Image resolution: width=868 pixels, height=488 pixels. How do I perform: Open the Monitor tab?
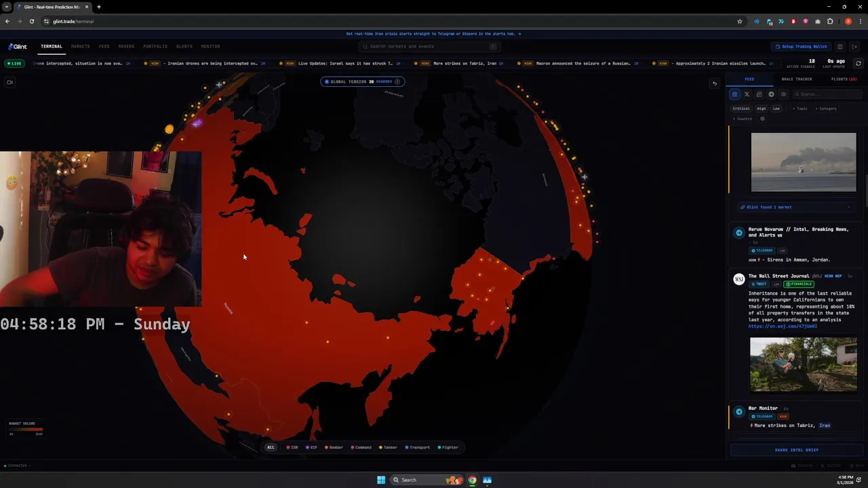pyautogui.click(x=210, y=47)
